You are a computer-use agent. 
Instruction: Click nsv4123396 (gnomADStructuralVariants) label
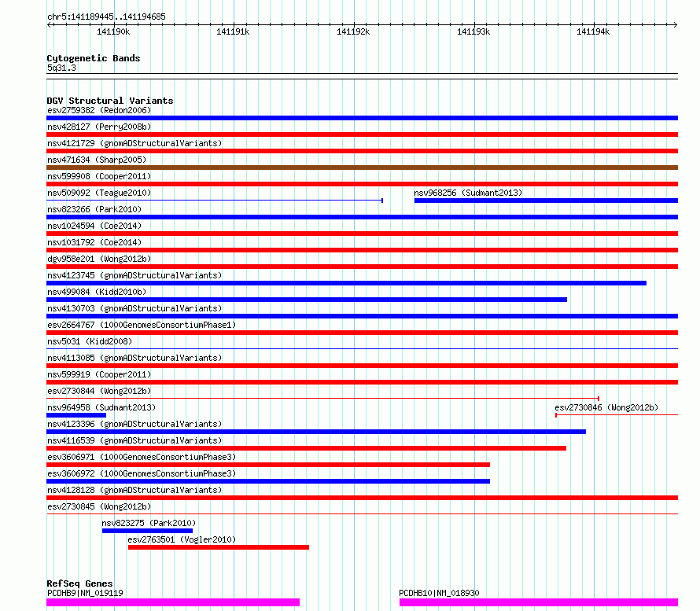click(x=134, y=424)
